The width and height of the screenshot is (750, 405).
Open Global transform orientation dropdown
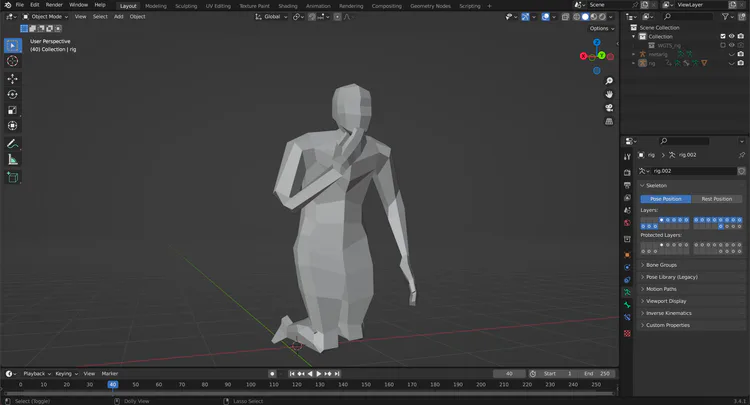(x=271, y=17)
